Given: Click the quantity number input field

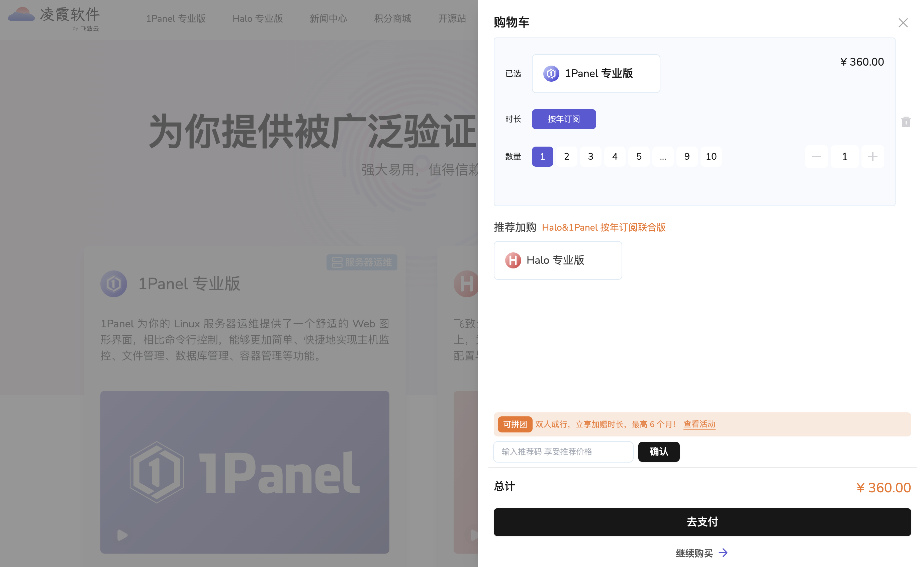Looking at the screenshot, I should tap(844, 157).
